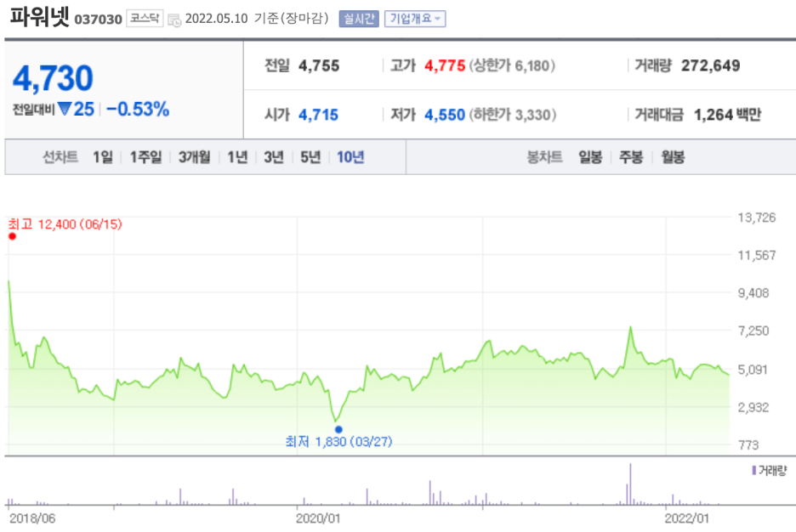
Task: Select the 1일 line chart period
Action: pos(103,157)
